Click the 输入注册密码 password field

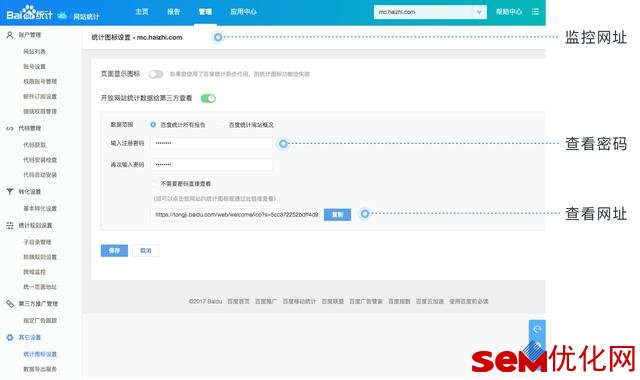click(211, 143)
